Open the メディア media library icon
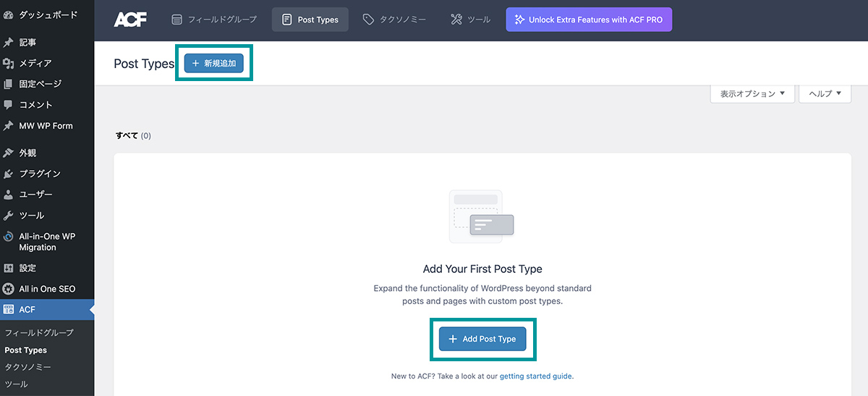This screenshot has height=396, width=868. [x=9, y=63]
